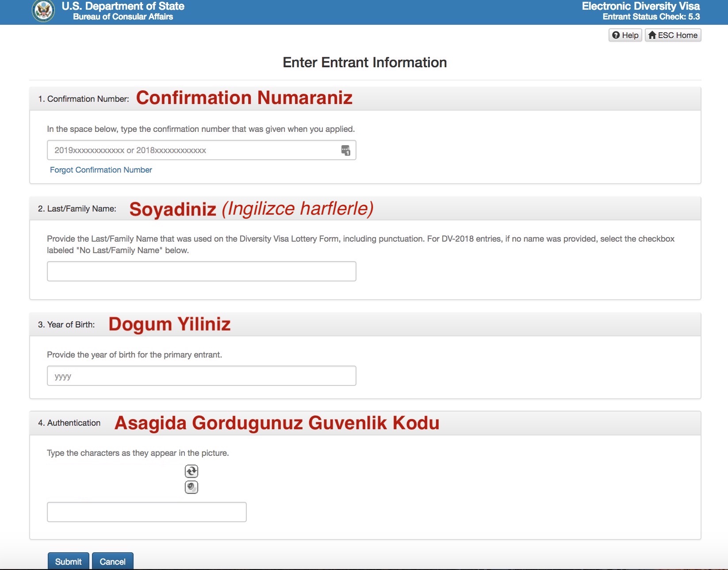
Task: Focus the Authentication captcha input field
Action: 147,512
